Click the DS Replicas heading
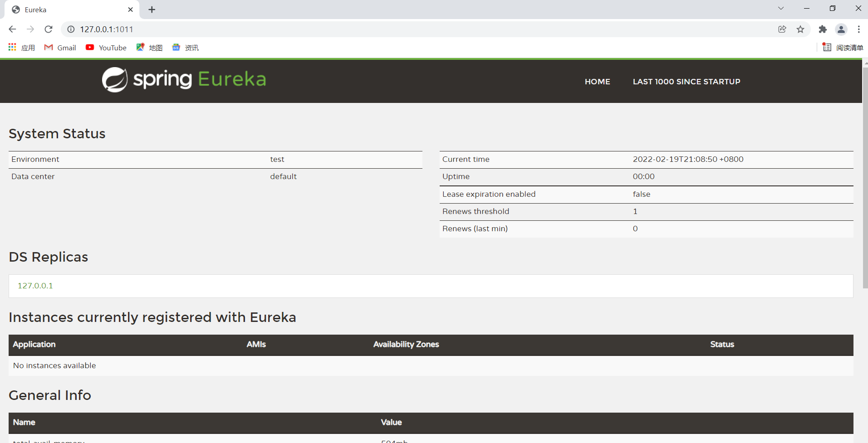Image resolution: width=868 pixels, height=443 pixels. [49, 257]
